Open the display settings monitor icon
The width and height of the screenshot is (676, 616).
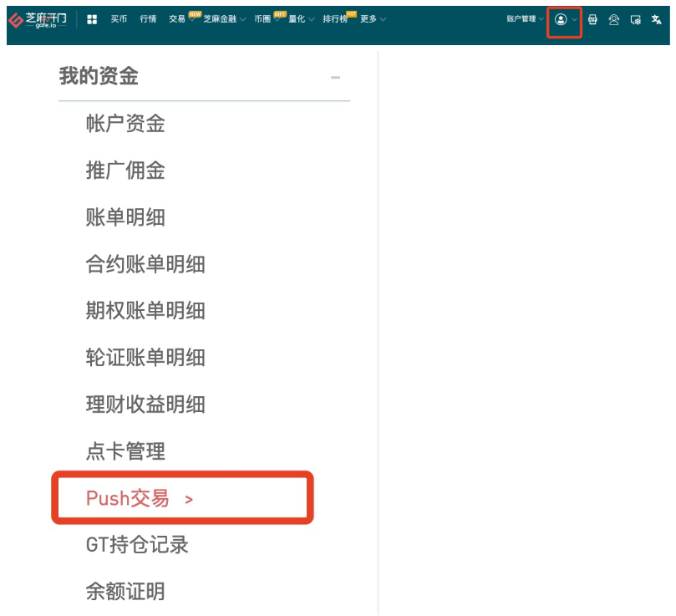[636, 20]
